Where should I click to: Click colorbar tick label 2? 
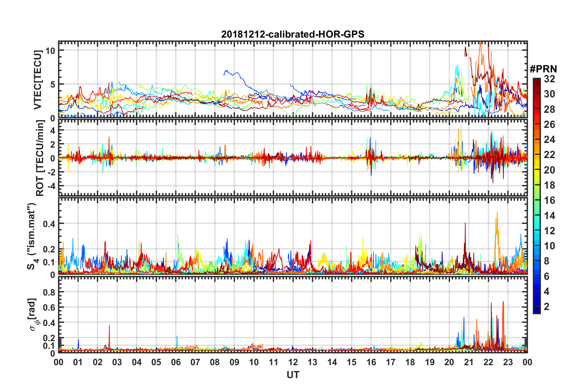point(547,307)
